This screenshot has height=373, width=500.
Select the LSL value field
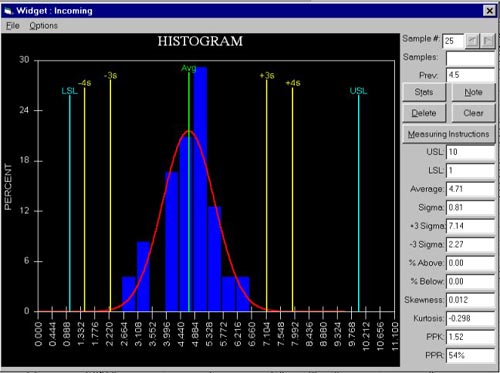470,171
